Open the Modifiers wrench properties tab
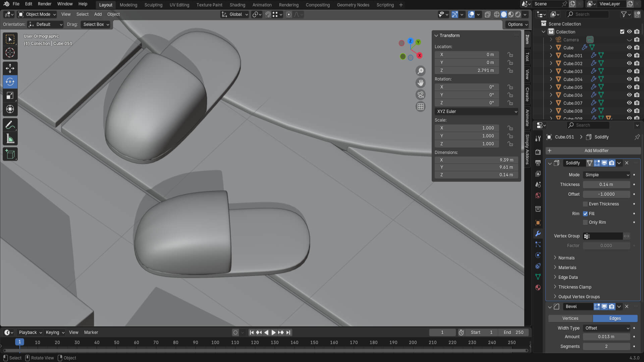This screenshot has width=644, height=362. (x=538, y=234)
